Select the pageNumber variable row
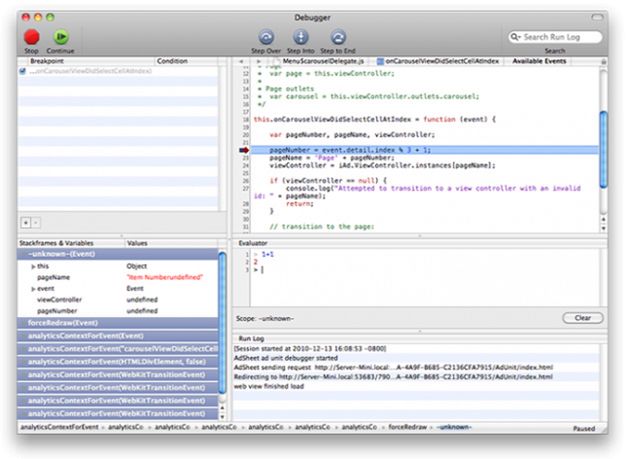This screenshot has height=459, width=630. pyautogui.click(x=118, y=311)
